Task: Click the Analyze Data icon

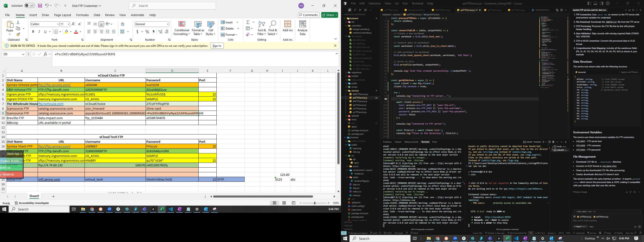Action: click(303, 28)
